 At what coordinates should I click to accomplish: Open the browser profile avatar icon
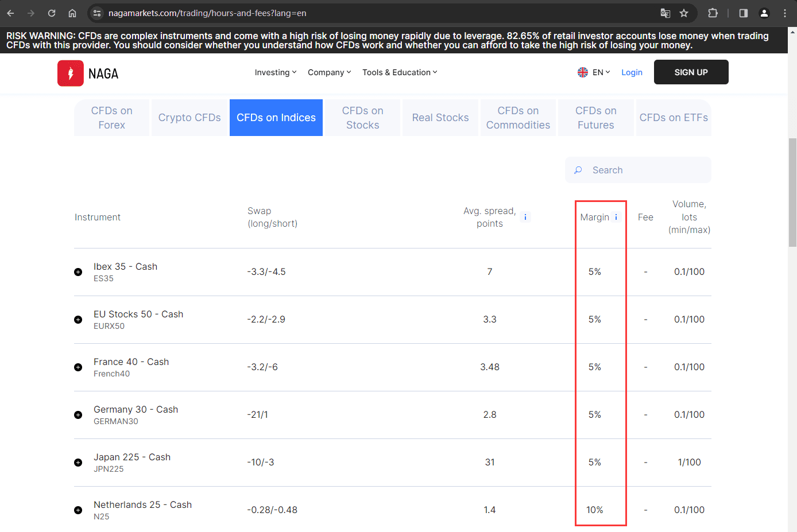tap(764, 13)
